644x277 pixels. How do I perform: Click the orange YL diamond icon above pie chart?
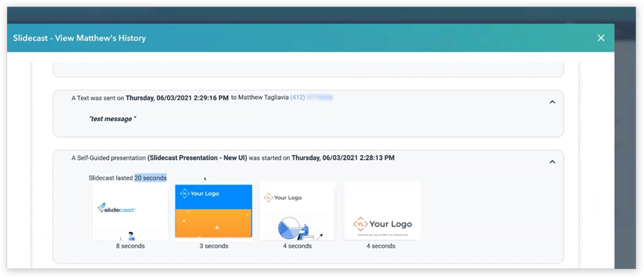pyautogui.click(x=268, y=198)
